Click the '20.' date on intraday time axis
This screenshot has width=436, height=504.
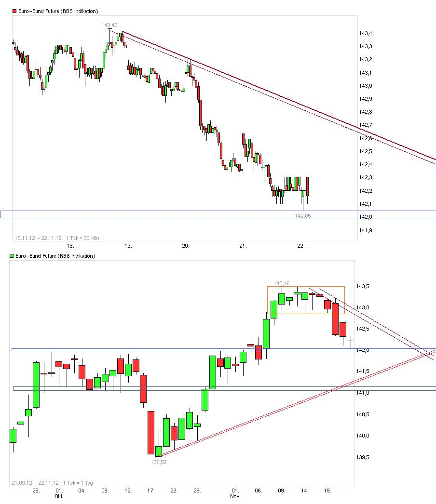coord(186,246)
